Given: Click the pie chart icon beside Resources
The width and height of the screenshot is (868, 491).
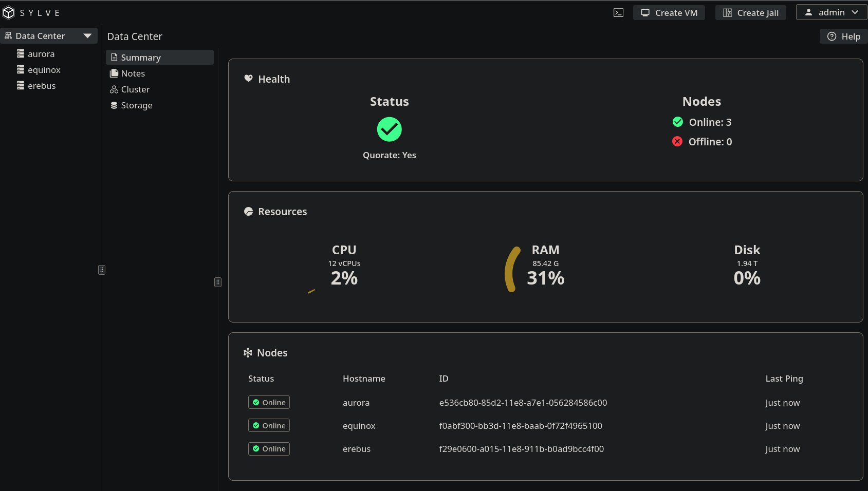Looking at the screenshot, I should [x=248, y=212].
